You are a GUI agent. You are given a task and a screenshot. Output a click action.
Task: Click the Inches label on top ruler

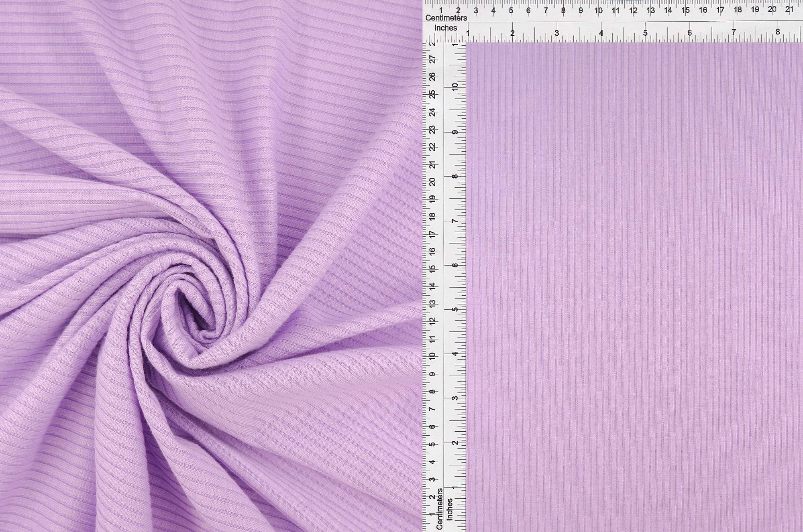[x=446, y=28]
